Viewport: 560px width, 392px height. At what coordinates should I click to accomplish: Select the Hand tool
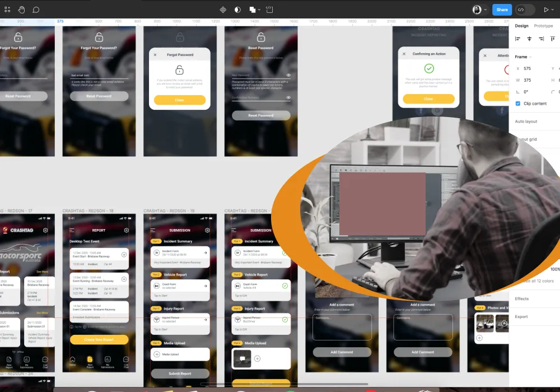pos(21,10)
